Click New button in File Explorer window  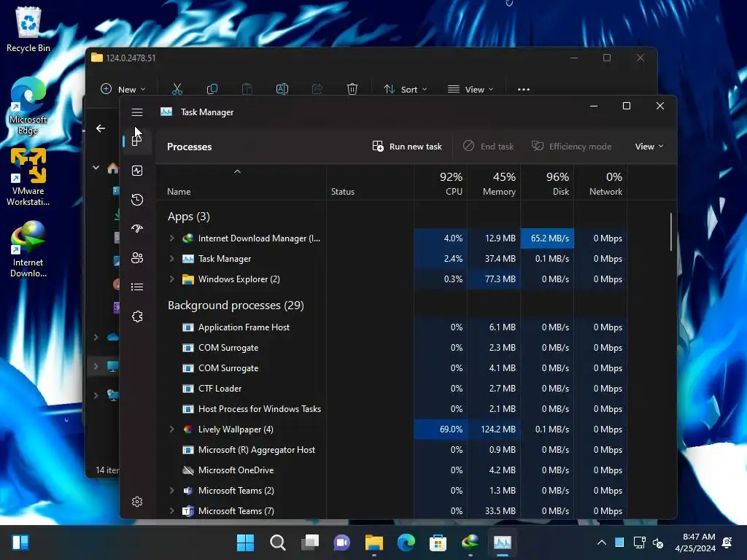click(123, 89)
